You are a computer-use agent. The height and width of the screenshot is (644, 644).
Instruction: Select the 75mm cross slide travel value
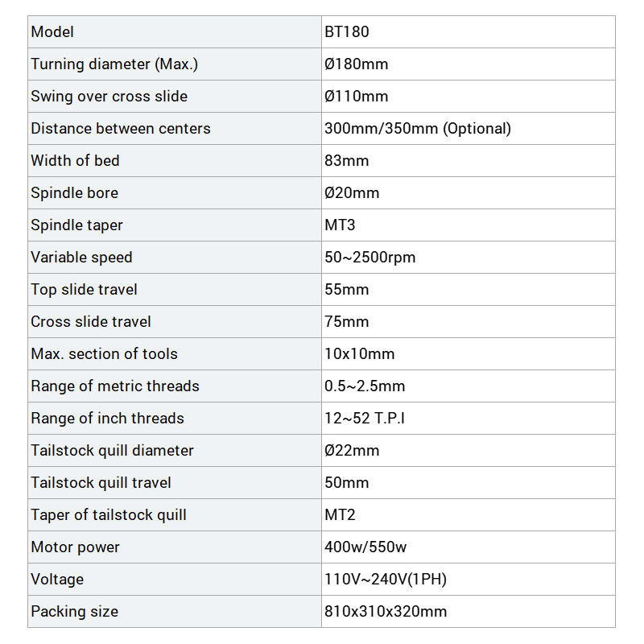click(x=346, y=321)
